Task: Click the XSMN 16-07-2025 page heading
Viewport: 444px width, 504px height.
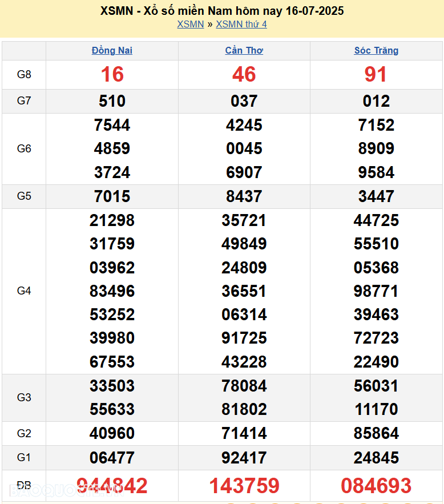Action: tap(222, 11)
